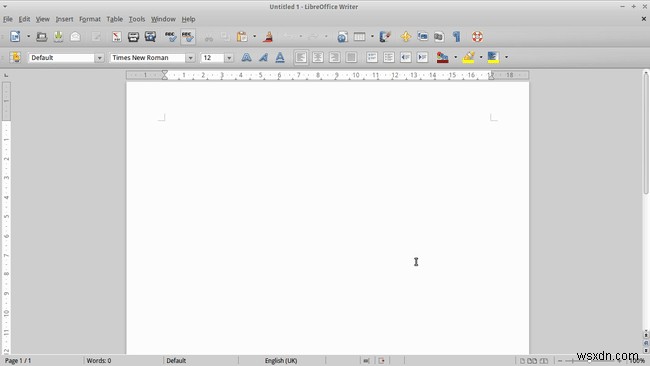Click the Save document icon
Viewport: 650px width, 366px height.
pos(58,36)
